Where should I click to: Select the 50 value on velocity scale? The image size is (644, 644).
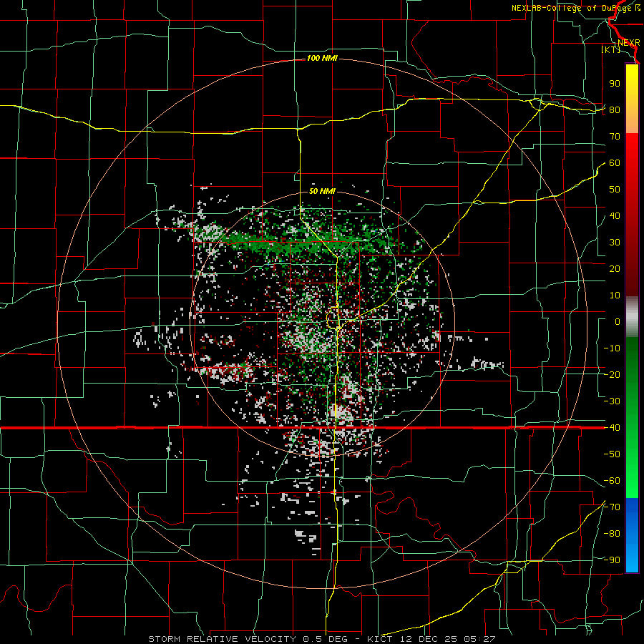[615, 190]
